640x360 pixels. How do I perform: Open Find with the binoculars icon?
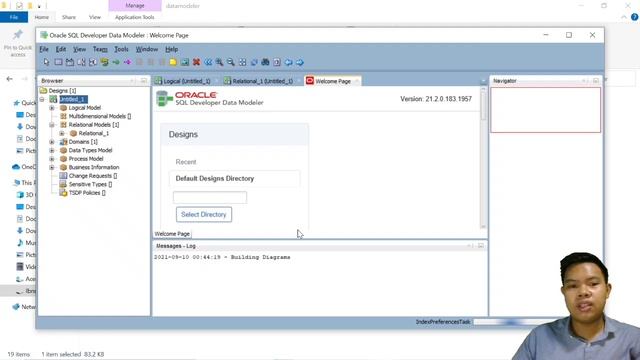tap(265, 62)
